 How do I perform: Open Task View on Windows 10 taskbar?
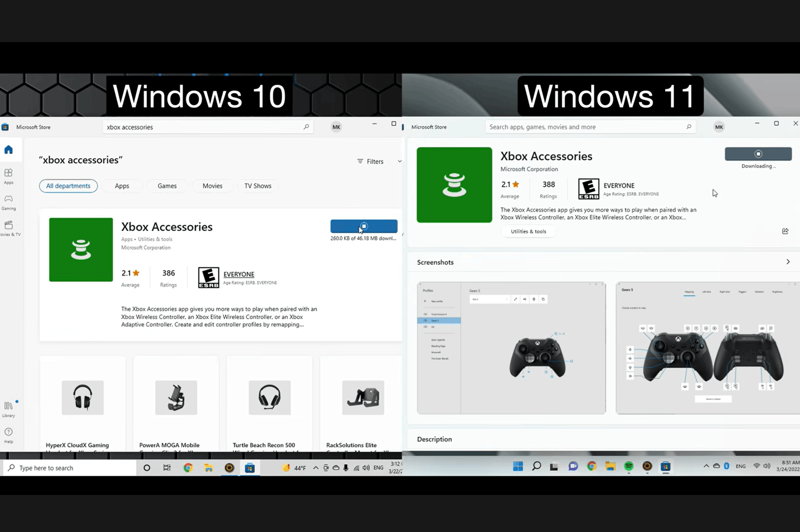click(x=167, y=468)
